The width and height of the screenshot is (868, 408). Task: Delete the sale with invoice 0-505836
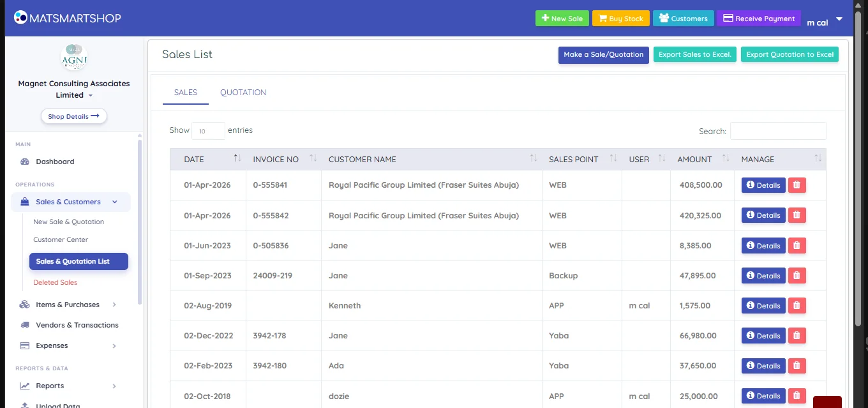797,245
